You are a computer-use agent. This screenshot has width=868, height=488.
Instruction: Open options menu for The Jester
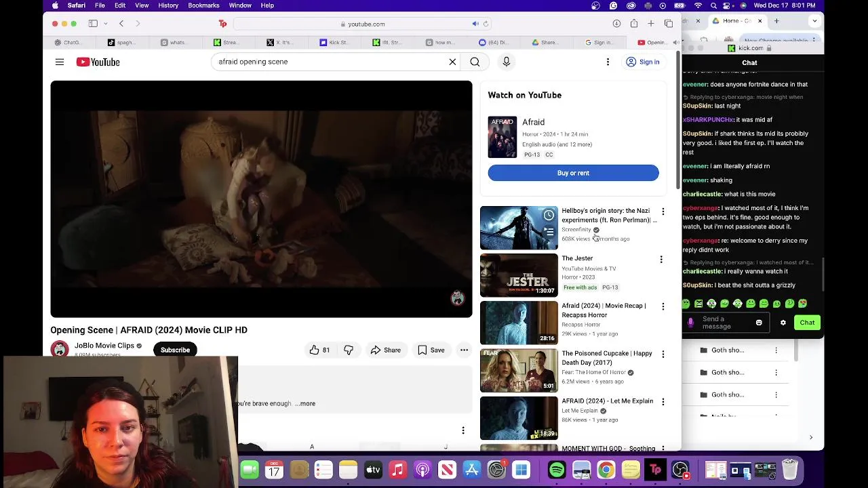(x=661, y=260)
